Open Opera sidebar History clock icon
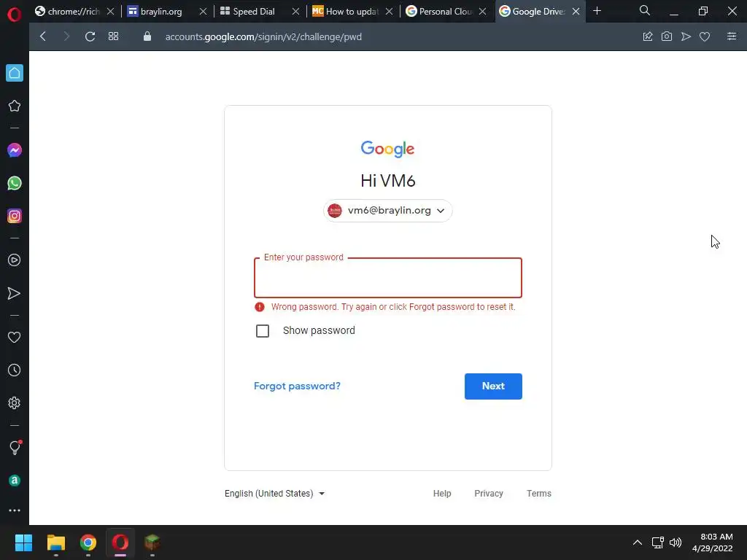 pyautogui.click(x=15, y=370)
